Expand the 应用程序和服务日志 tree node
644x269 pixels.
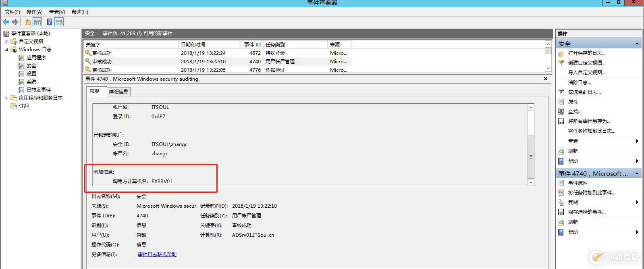[6, 98]
